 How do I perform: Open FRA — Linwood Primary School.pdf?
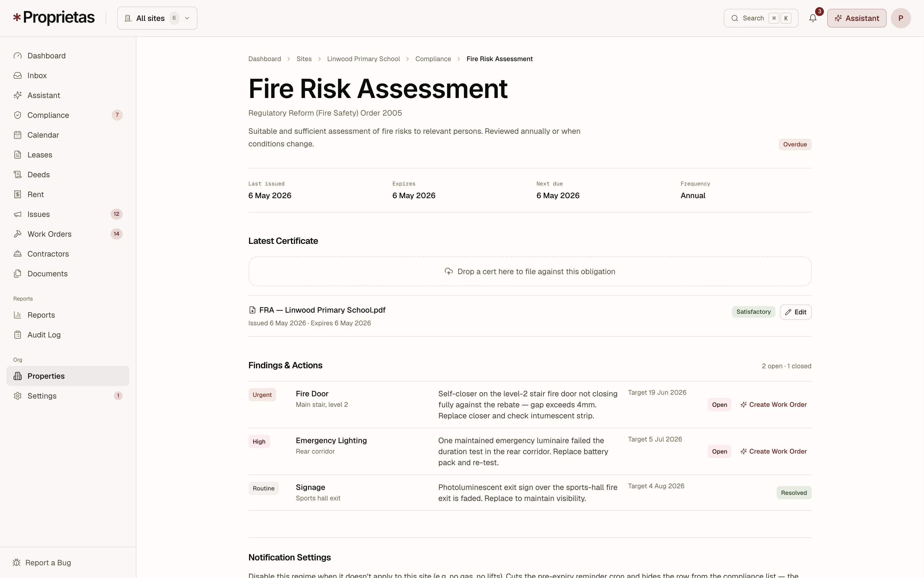click(x=322, y=310)
